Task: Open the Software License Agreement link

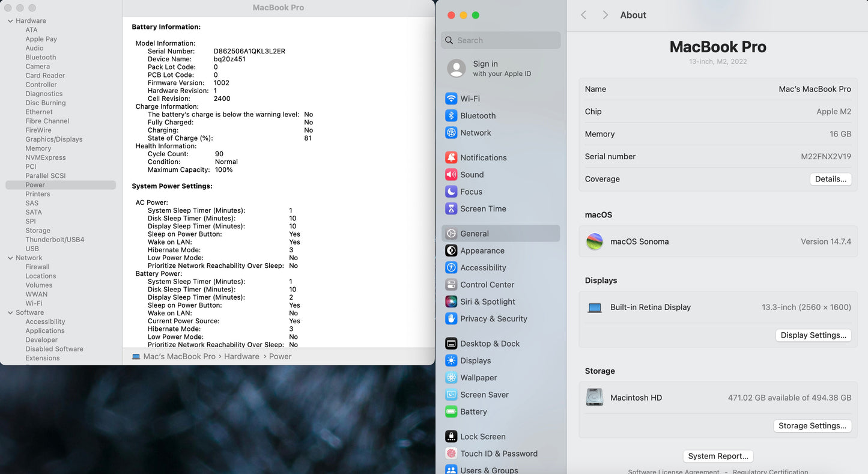Action: [673, 471]
